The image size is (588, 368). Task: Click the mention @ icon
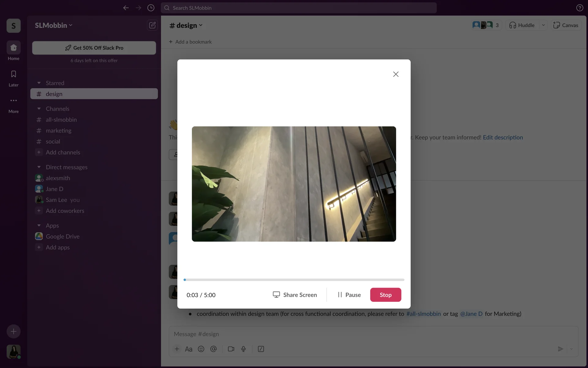click(x=213, y=349)
